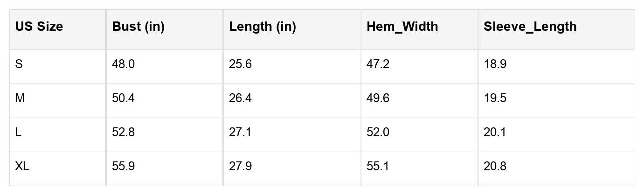This screenshot has width=644, height=195.
Task: Click the Sleeve_Length column header
Action: pos(530,27)
